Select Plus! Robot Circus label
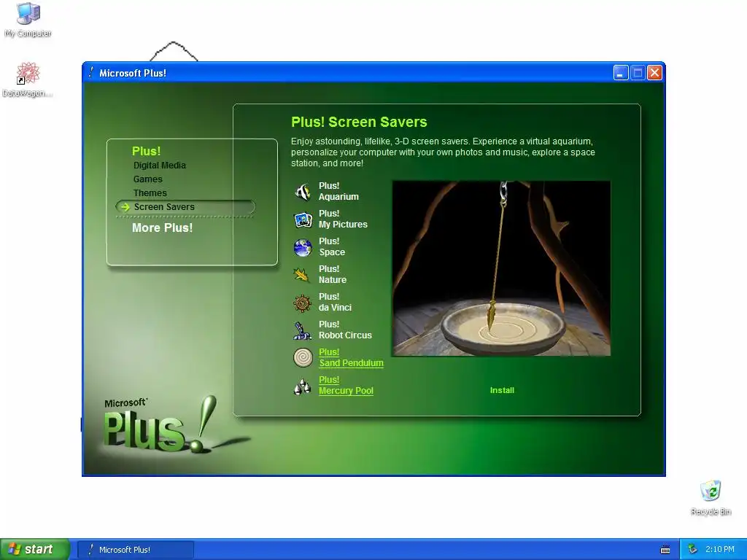This screenshot has height=560, width=747. coord(345,330)
